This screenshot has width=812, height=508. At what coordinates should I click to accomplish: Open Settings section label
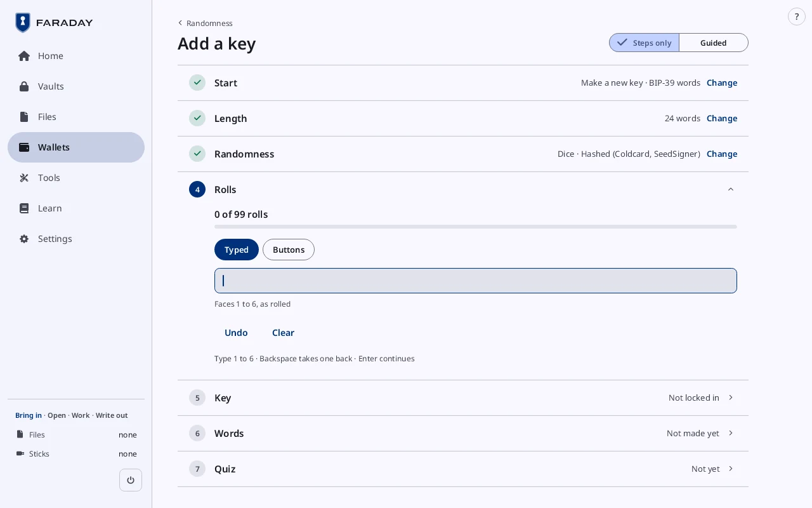[55, 239]
